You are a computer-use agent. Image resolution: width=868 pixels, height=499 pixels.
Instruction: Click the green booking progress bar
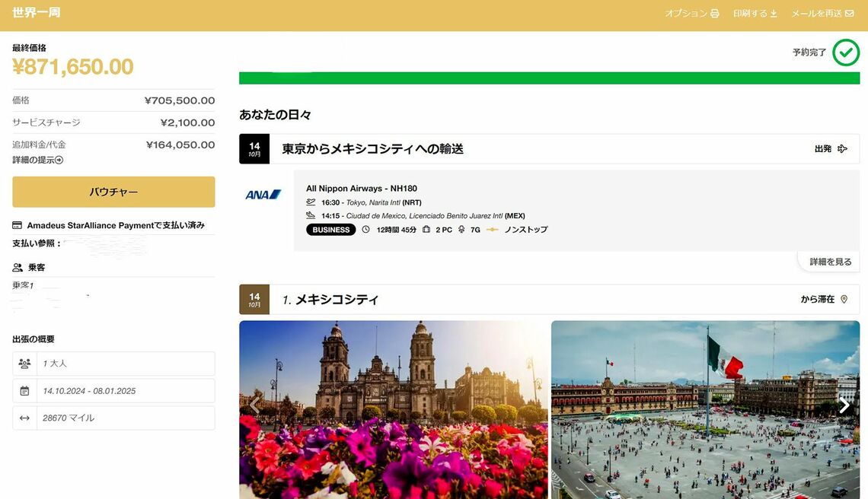[x=548, y=78]
